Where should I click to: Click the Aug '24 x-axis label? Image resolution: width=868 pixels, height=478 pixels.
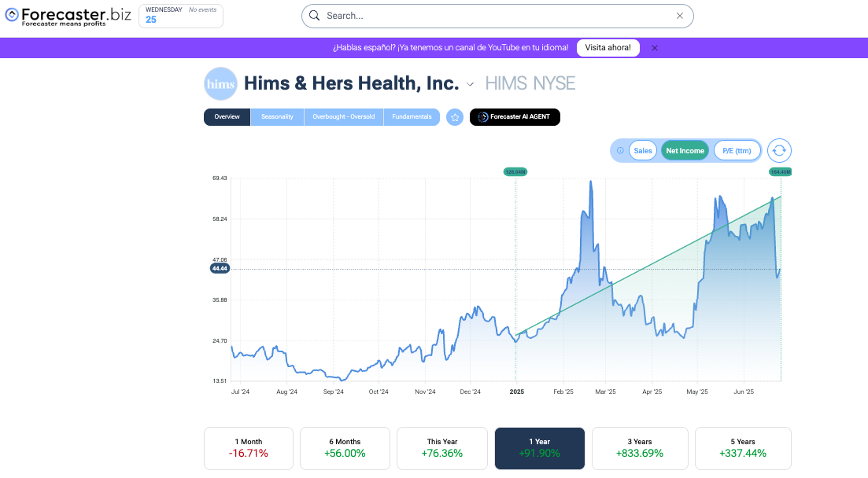click(x=286, y=392)
